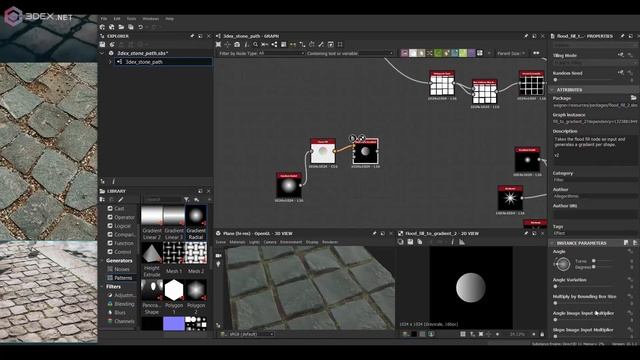Click the Library filter funnel icon
The height and width of the screenshot is (360, 640).
click(187, 200)
